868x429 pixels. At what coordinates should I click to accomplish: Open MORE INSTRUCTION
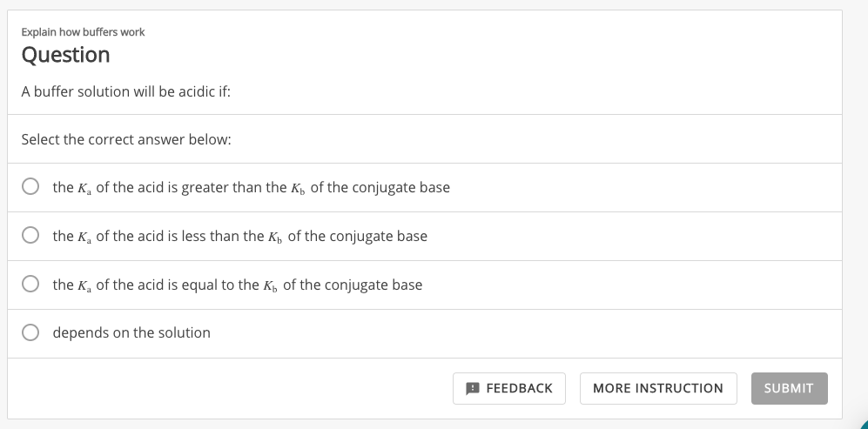(x=657, y=388)
